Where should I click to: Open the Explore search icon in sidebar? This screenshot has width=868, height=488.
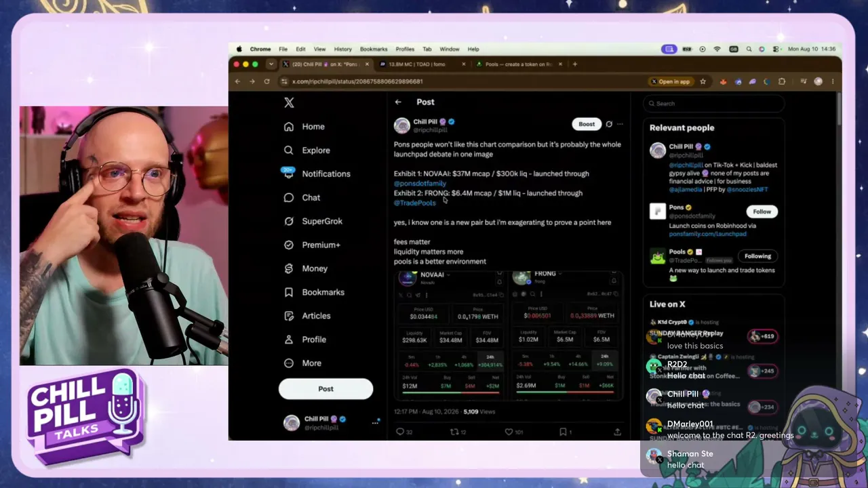[x=289, y=150]
